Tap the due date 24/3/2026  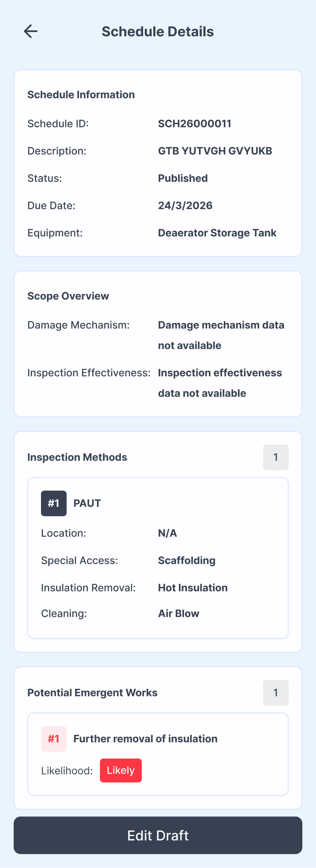(x=185, y=206)
